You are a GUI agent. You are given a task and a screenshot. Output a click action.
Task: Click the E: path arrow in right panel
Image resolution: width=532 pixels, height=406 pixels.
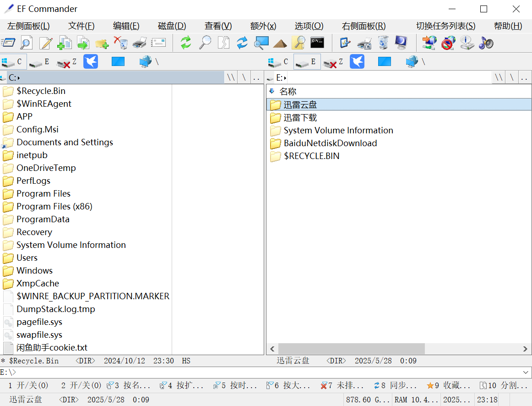tap(285, 78)
